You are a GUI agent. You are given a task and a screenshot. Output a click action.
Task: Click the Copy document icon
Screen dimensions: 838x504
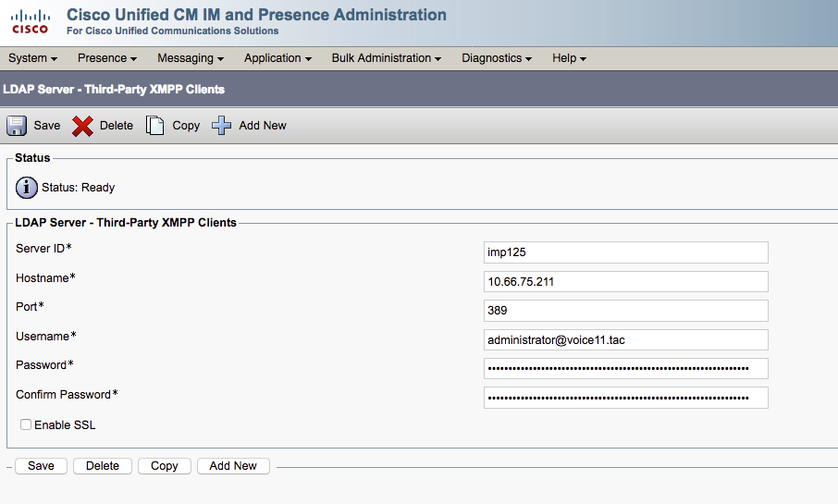coord(155,126)
